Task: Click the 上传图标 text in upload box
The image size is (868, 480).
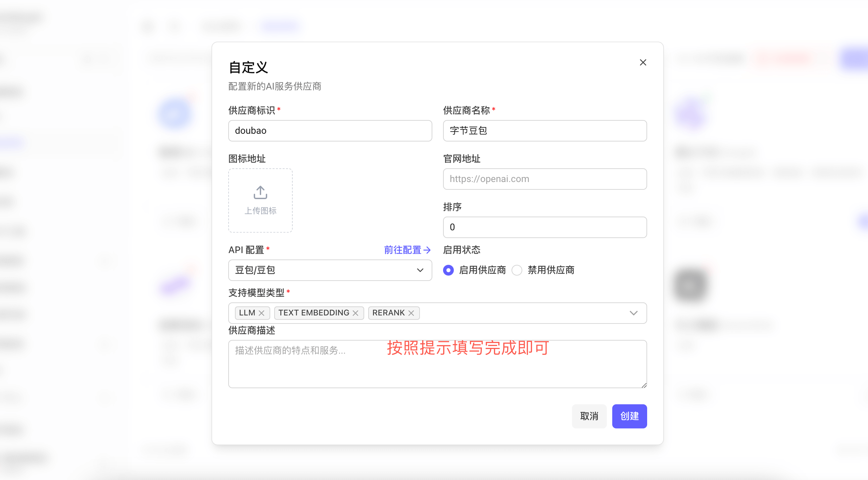Action: click(260, 211)
